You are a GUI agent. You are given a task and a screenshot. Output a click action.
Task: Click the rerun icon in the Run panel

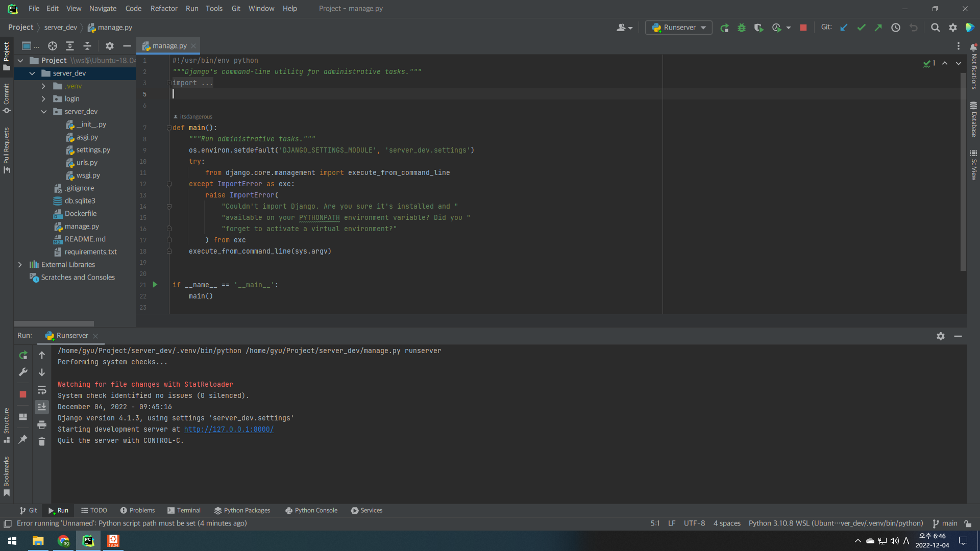click(23, 355)
